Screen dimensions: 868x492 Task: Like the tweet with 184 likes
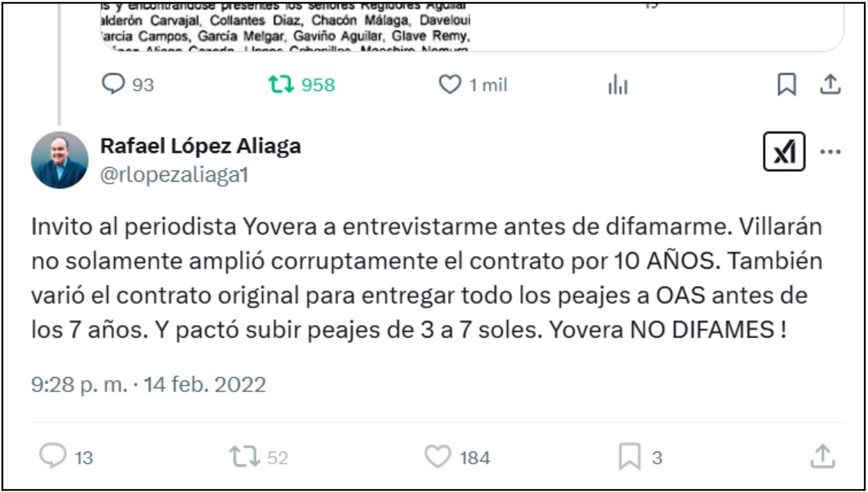457,457
